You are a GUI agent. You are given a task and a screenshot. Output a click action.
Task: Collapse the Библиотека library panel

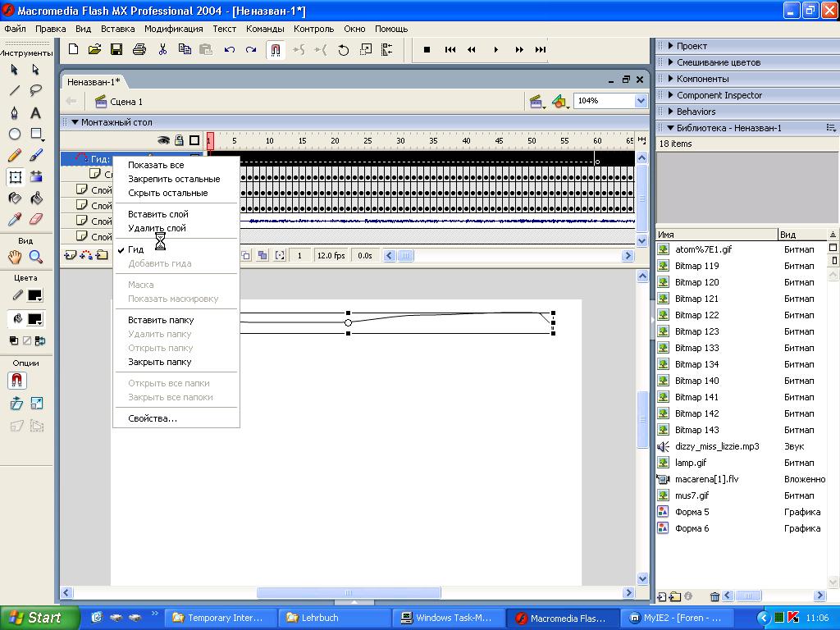pyautogui.click(x=670, y=128)
